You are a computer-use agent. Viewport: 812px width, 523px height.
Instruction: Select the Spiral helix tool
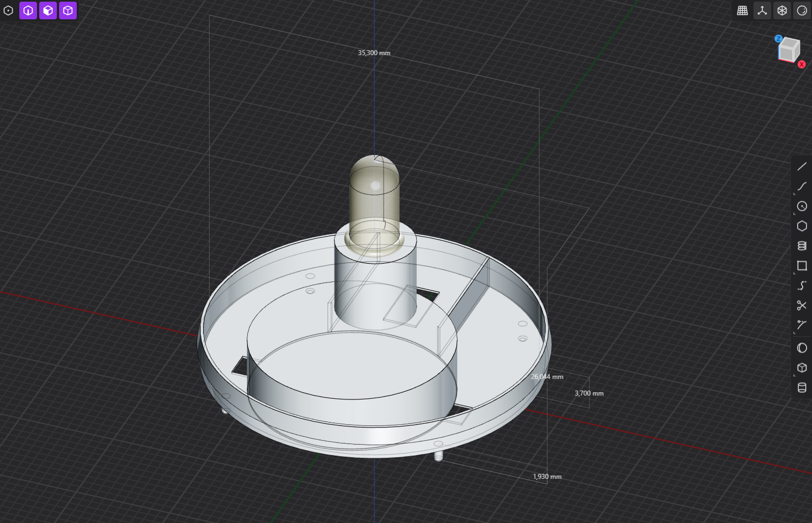click(x=802, y=246)
